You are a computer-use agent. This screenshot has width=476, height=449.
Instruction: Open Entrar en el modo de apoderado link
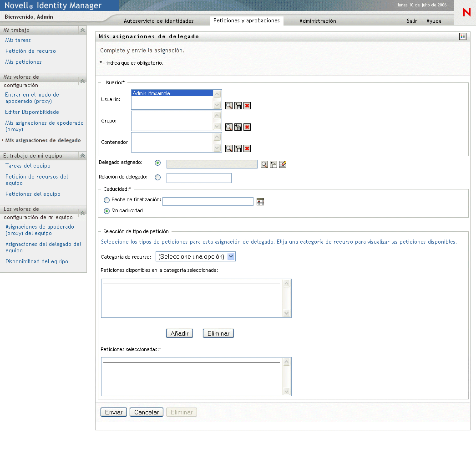tap(32, 98)
